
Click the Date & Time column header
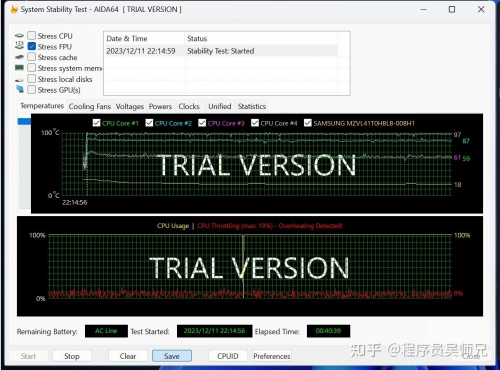pyautogui.click(x=144, y=38)
